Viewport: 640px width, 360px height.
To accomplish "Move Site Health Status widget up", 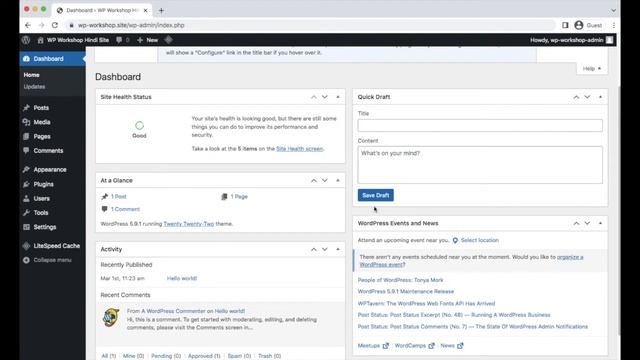I will (x=313, y=97).
